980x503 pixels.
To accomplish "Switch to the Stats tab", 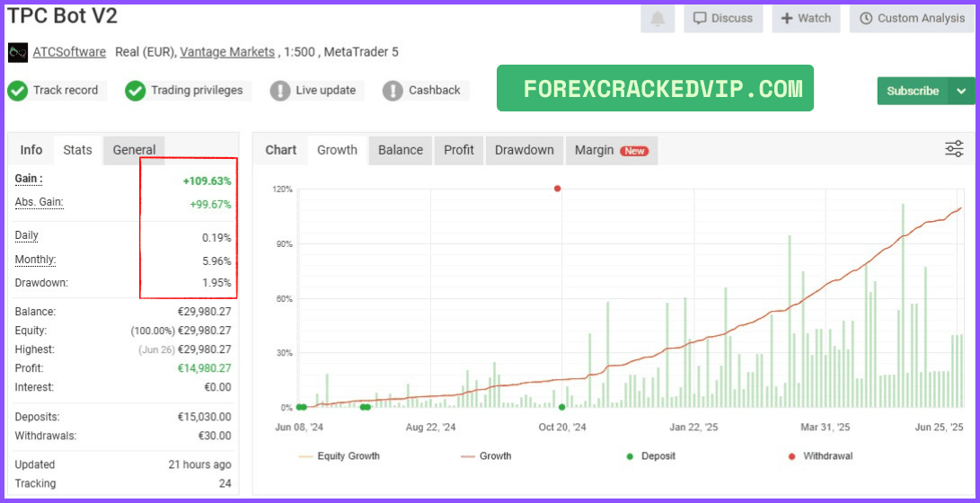I will 77,150.
